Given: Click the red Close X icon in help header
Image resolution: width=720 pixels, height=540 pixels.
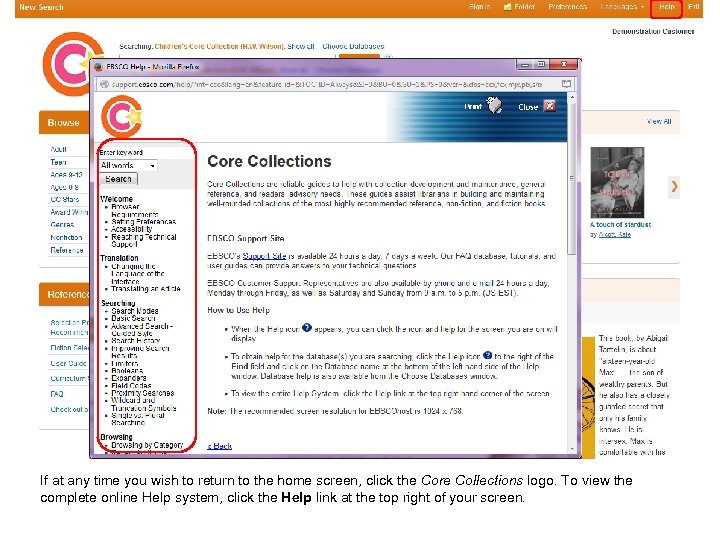Looking at the screenshot, I should point(550,106).
